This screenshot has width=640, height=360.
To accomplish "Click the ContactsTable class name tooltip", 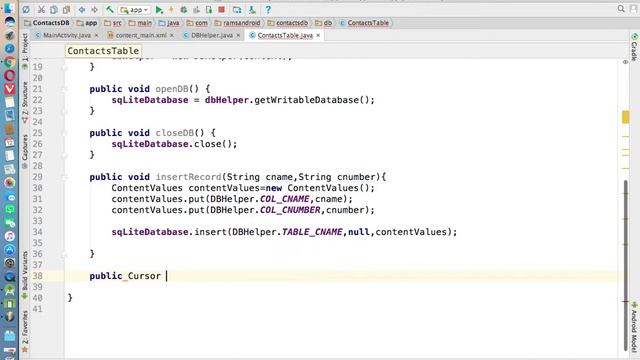I will (x=103, y=51).
